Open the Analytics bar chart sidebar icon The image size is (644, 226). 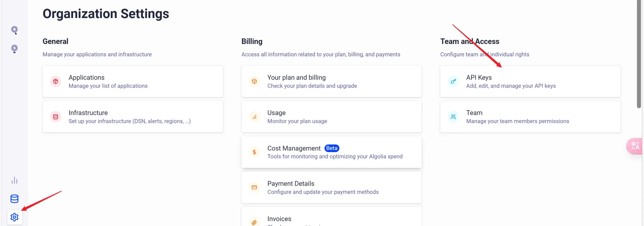[x=14, y=180]
